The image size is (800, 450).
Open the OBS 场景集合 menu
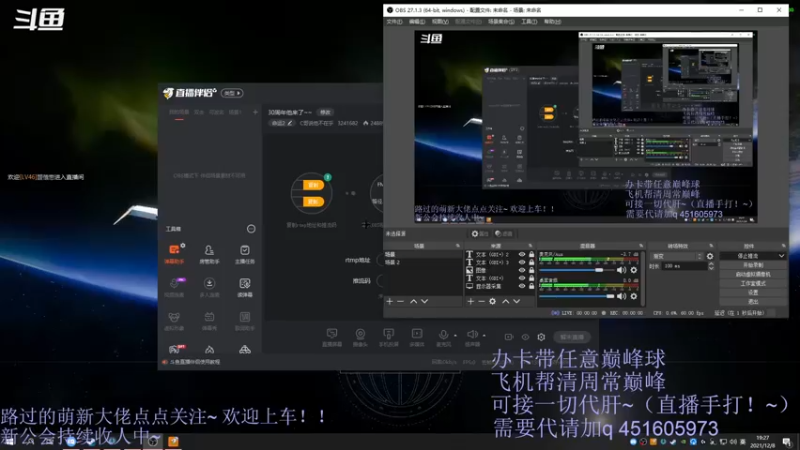click(501, 21)
